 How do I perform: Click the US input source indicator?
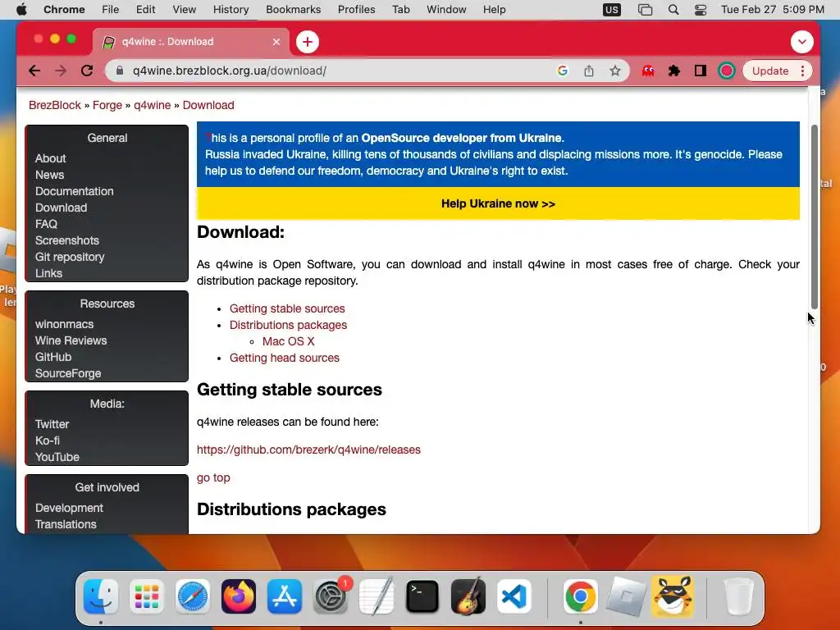pos(612,10)
